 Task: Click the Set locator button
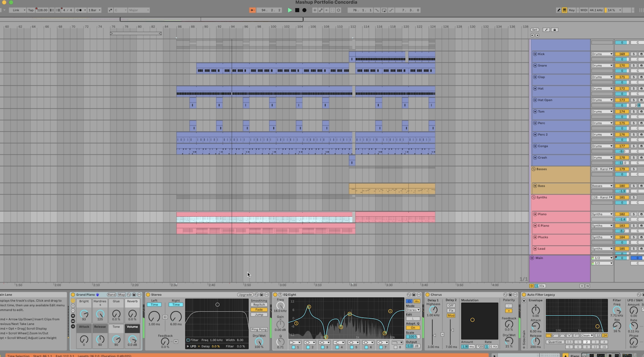click(535, 30)
